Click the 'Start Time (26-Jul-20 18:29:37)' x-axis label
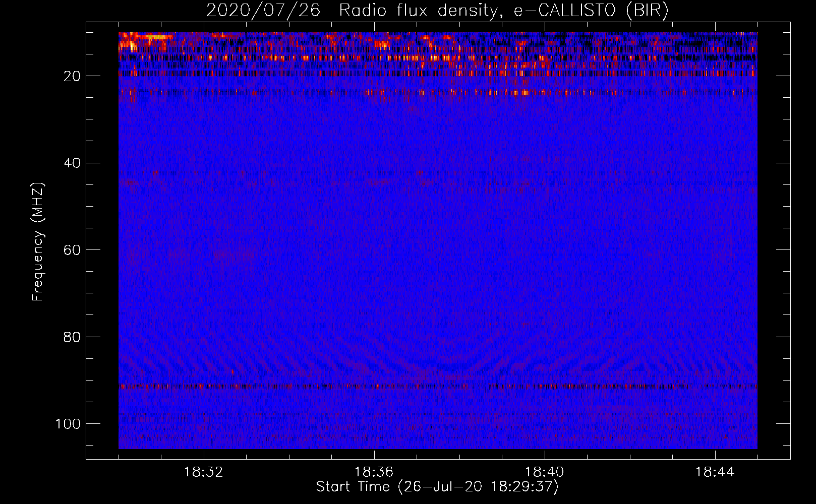Viewport: 816px width, 504px height. coord(437,487)
